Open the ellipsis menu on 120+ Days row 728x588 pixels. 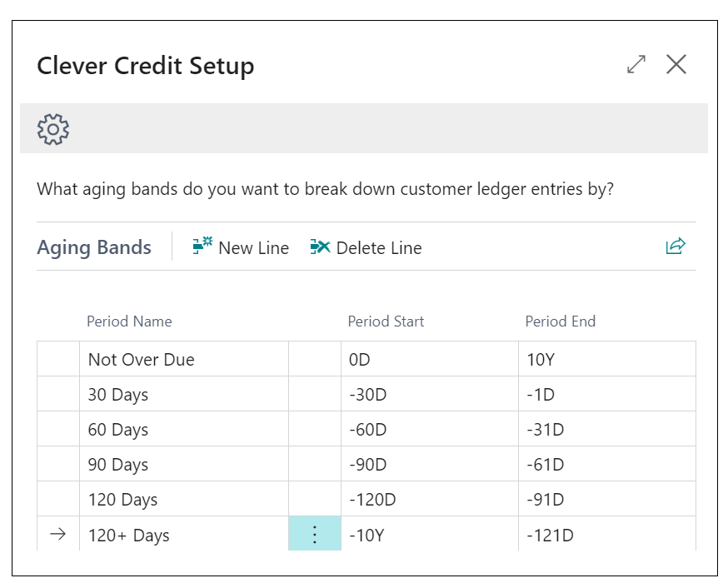tap(314, 535)
